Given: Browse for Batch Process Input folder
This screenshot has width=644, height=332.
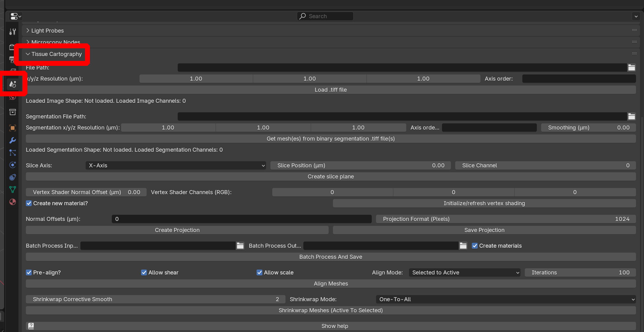Looking at the screenshot, I should tap(240, 246).
